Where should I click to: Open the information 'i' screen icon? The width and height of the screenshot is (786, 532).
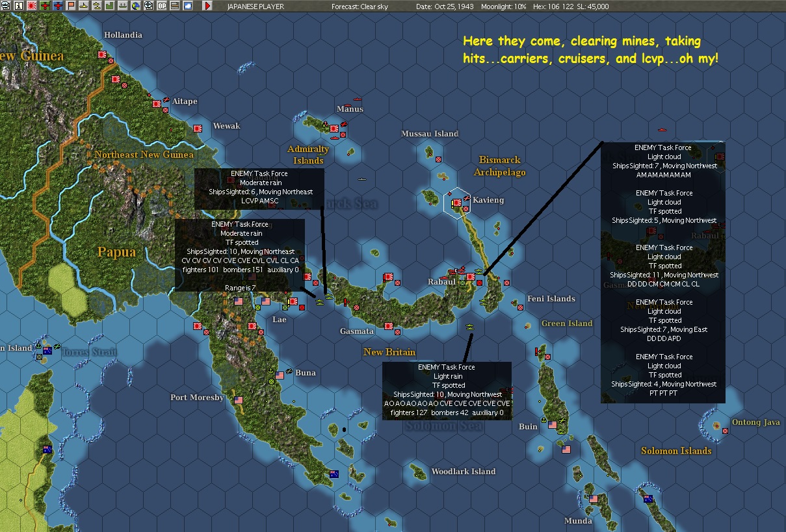pos(18,5)
